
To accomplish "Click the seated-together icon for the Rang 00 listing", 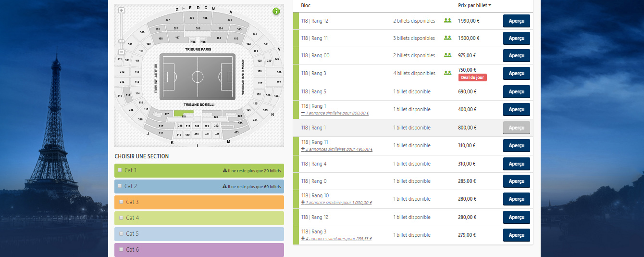I will tap(448, 55).
